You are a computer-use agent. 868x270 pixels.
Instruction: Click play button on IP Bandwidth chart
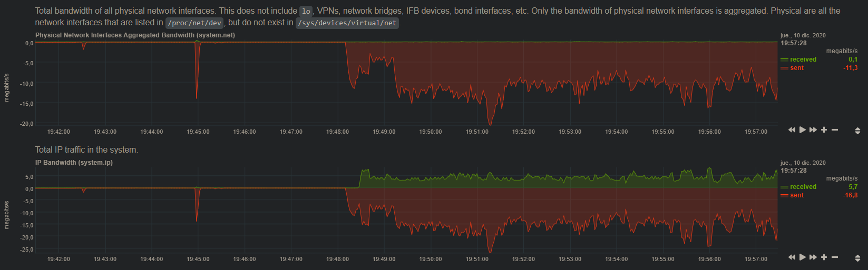[803, 257]
